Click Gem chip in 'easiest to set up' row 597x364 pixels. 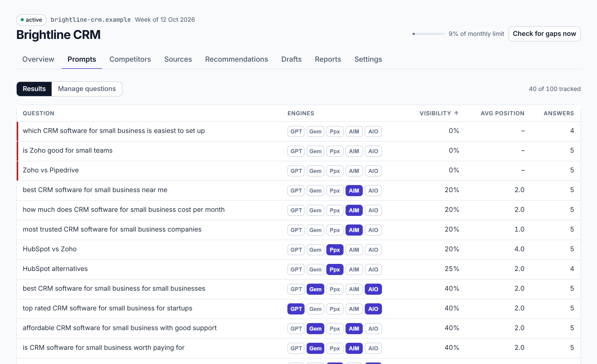coord(315,131)
